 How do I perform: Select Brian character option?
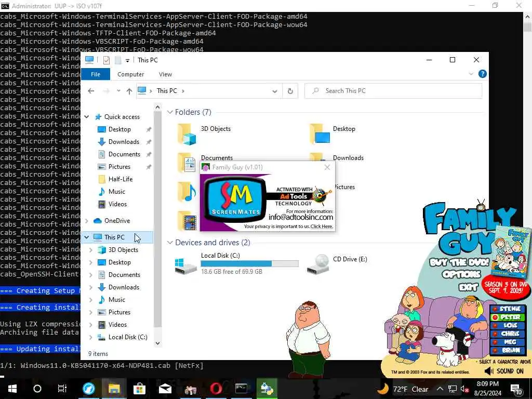507,350
